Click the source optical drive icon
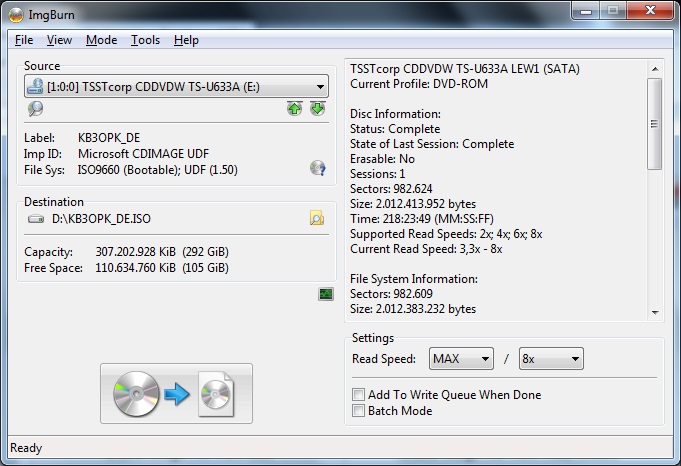 35,86
